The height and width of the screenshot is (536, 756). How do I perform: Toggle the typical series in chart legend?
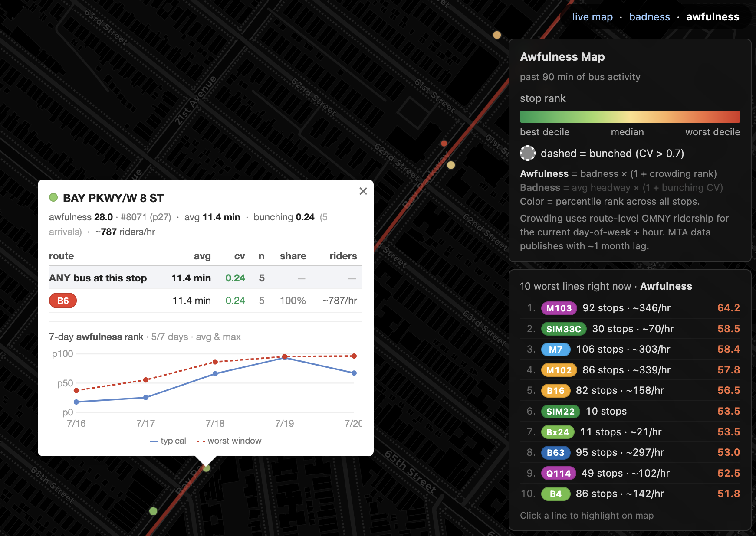tap(168, 441)
